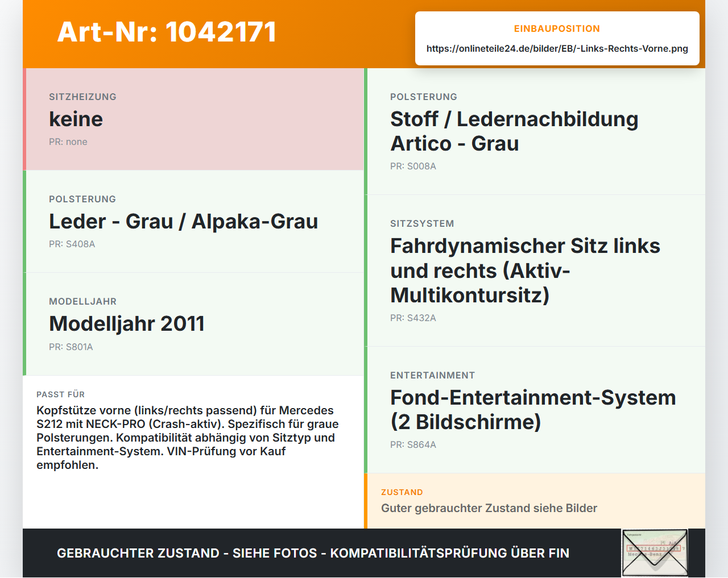
Task: Open the vehicle registration thumbnail in footer
Action: [x=655, y=553]
